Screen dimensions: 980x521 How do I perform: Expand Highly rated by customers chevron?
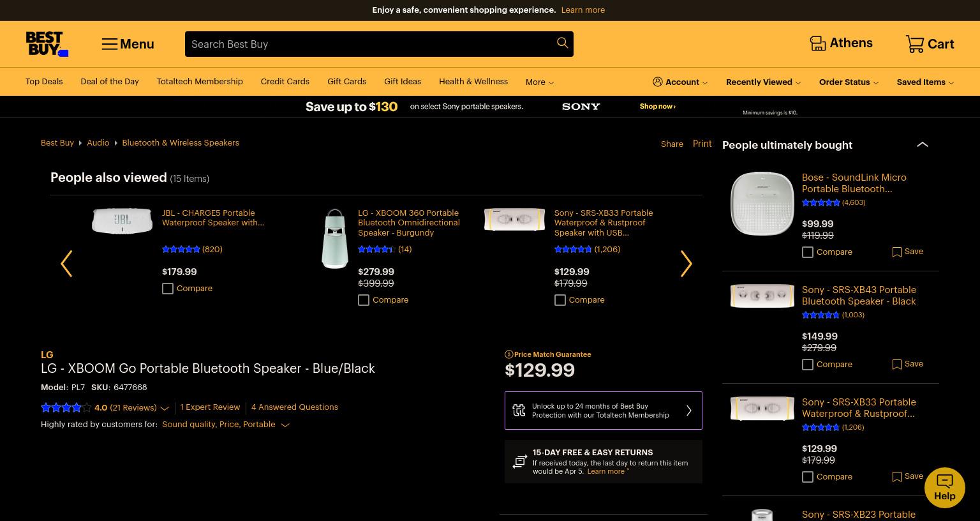285,425
